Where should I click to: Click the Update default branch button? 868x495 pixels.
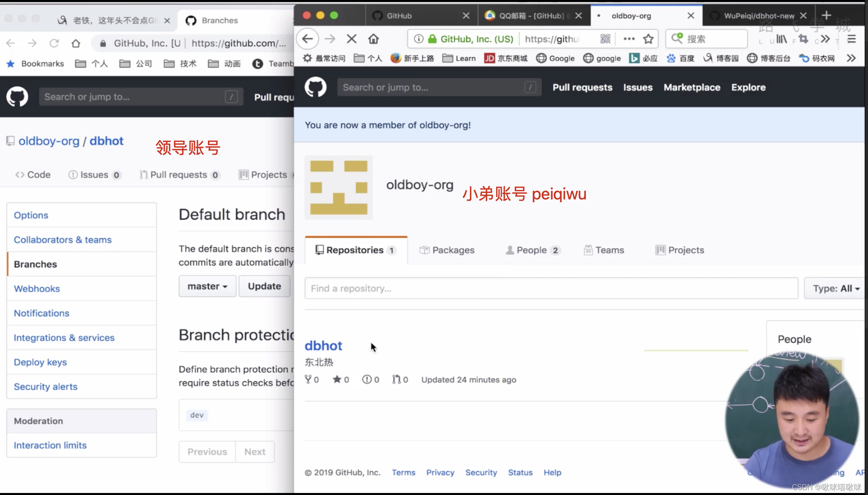pos(264,286)
